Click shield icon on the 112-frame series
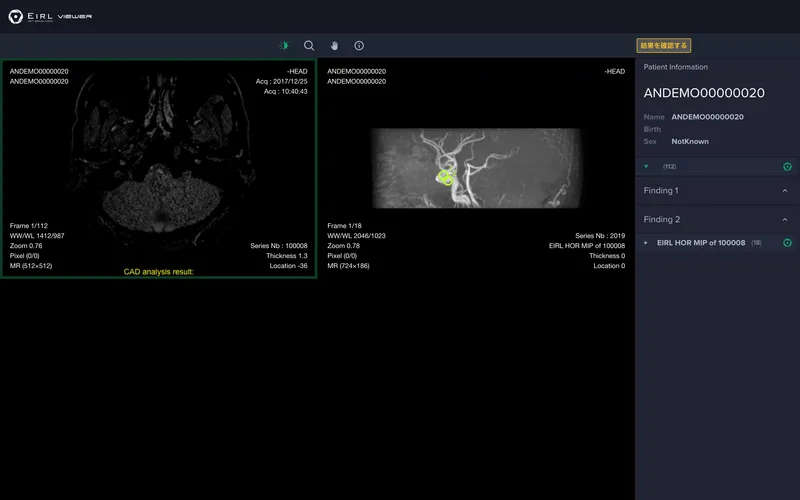Viewport: 800px width, 500px height. [787, 167]
